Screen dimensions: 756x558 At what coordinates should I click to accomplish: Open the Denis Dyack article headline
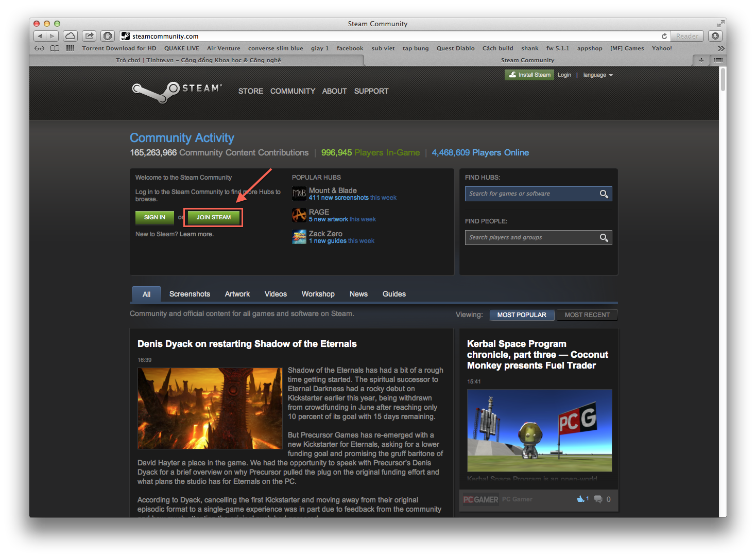(247, 344)
